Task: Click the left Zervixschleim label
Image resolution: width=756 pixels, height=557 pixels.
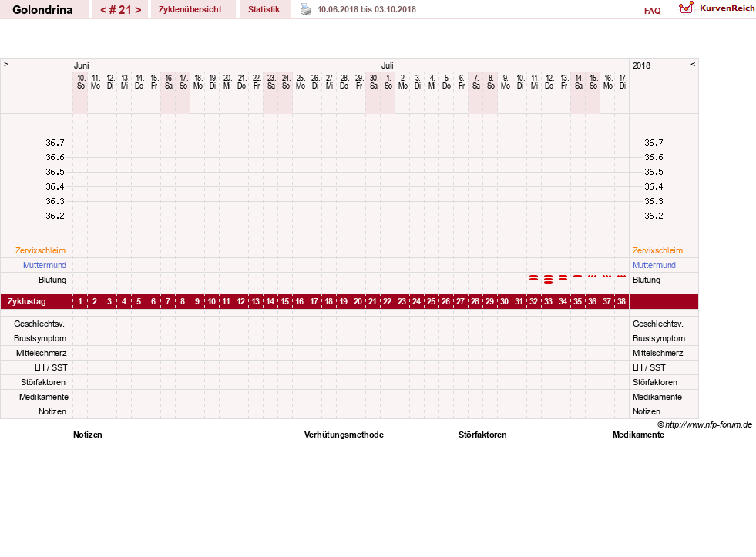Action: [41, 250]
